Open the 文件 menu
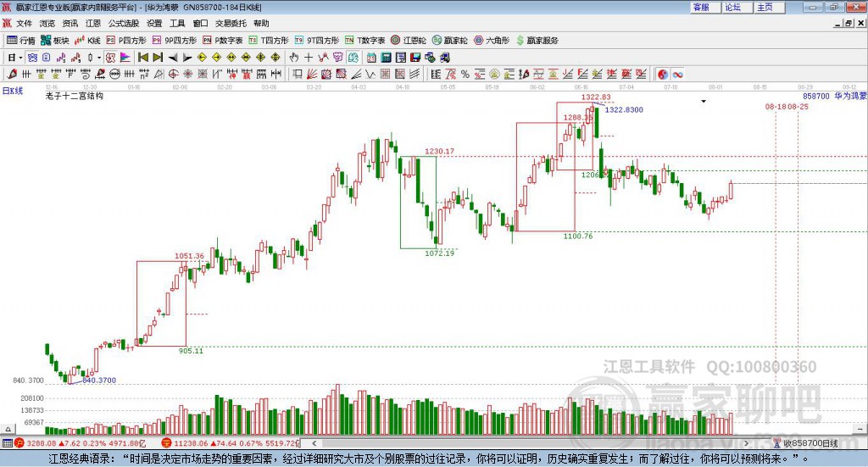868x467 pixels. pos(25,23)
